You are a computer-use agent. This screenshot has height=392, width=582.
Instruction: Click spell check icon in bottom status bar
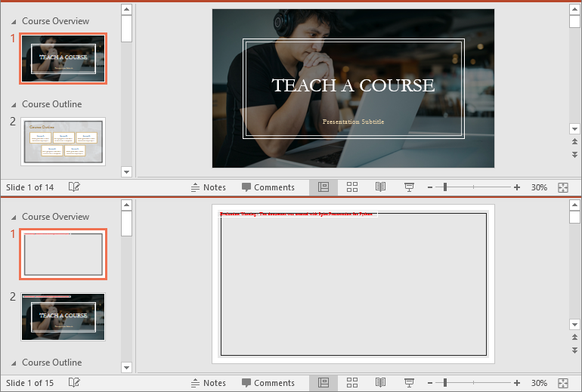74,382
